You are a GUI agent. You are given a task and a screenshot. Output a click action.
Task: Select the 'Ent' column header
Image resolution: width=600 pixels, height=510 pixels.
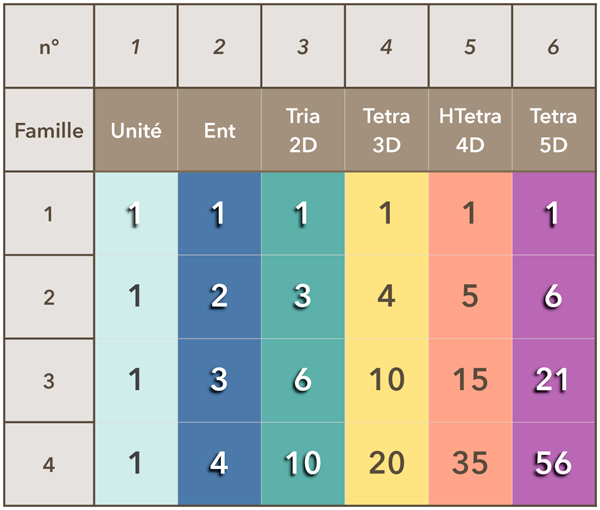click(x=219, y=131)
